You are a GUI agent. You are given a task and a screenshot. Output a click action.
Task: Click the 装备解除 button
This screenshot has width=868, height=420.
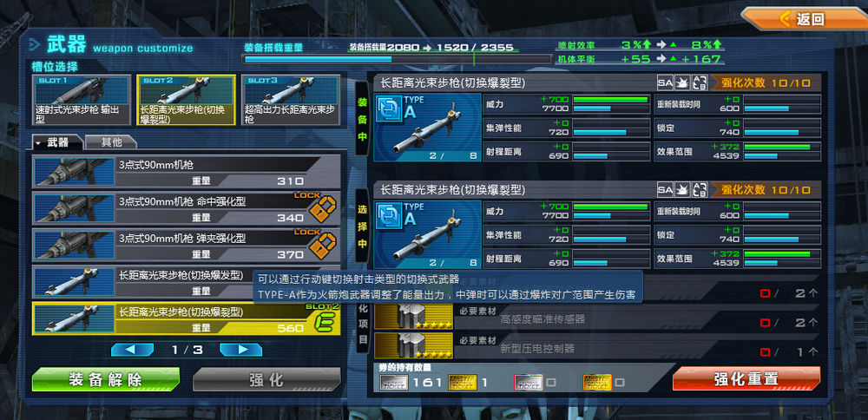(x=106, y=379)
